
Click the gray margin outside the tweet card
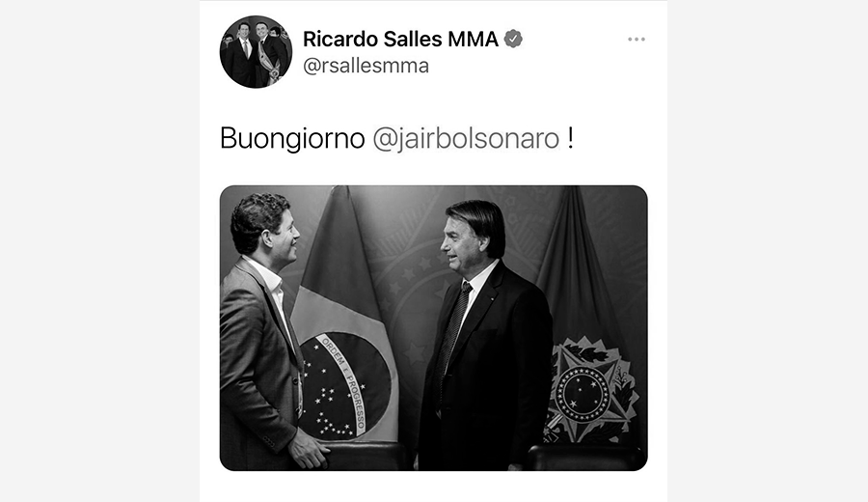[99, 249]
